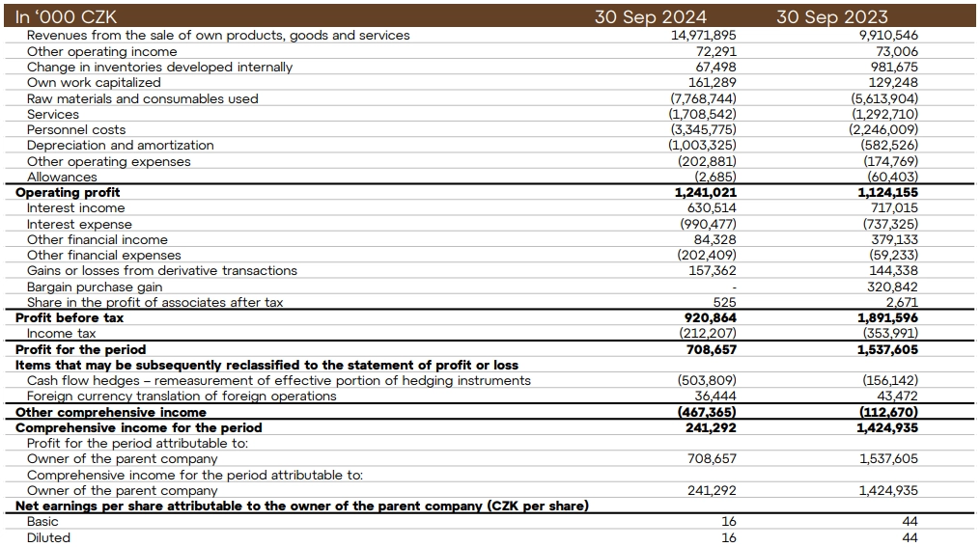
Task: Click 'Share in the profit of associates after tax'
Action: coord(155,302)
